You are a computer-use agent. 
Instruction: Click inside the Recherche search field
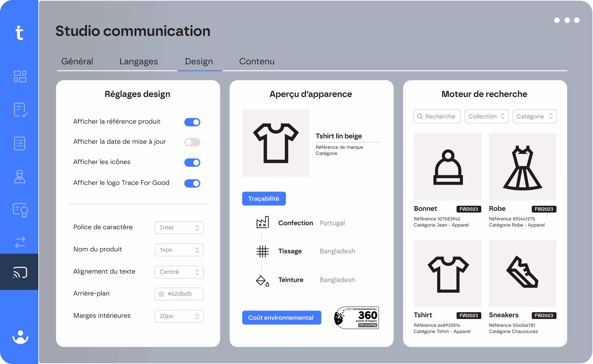(437, 116)
